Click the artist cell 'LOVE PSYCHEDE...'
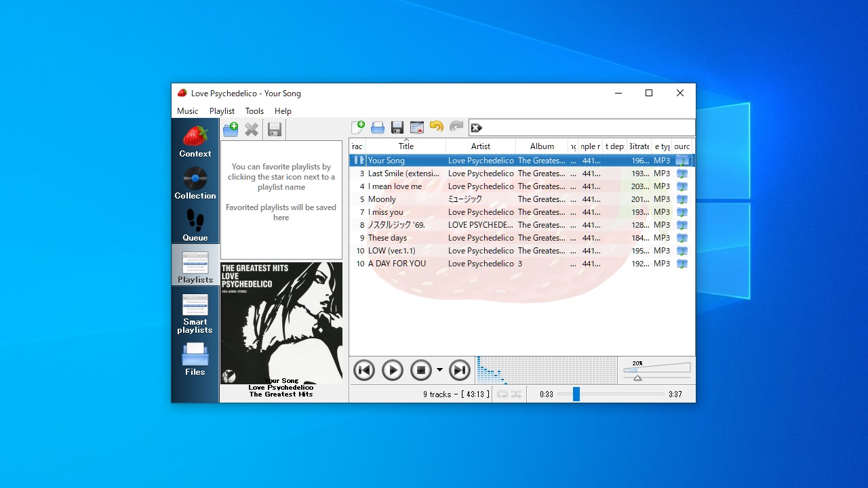Viewport: 868px width, 488px height. click(x=481, y=225)
